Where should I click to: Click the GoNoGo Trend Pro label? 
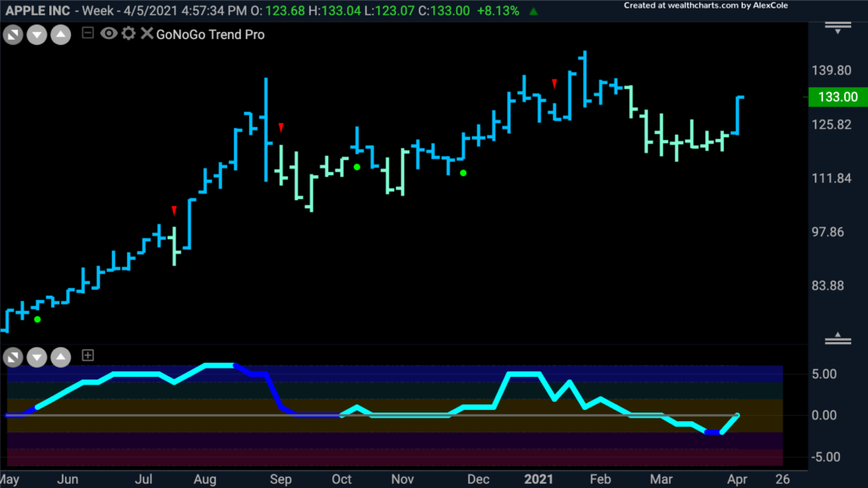pyautogui.click(x=210, y=34)
